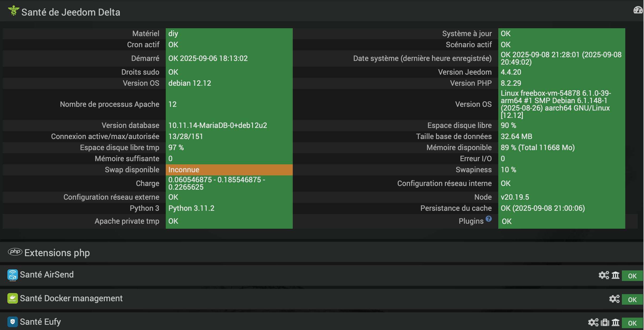This screenshot has height=330, width=644.
Task: Open Docker management configuration gears icon
Action: tap(614, 299)
